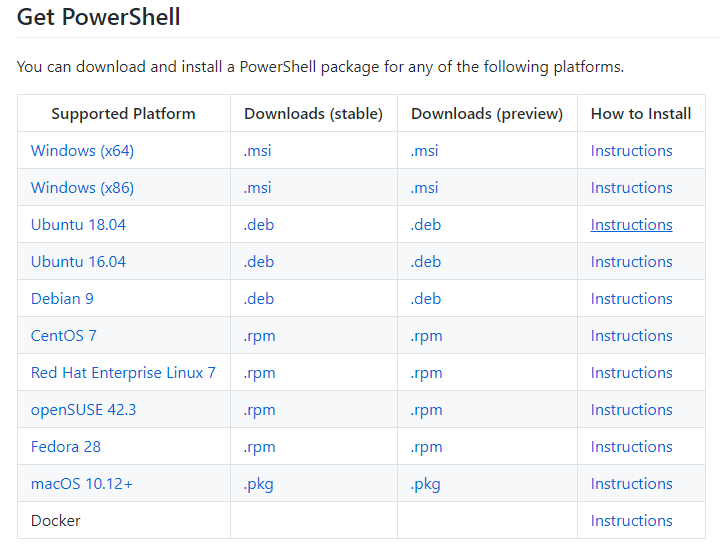Image resolution: width=720 pixels, height=553 pixels.
Task: Open the macOS 10.12+ platform link
Action: tap(82, 484)
